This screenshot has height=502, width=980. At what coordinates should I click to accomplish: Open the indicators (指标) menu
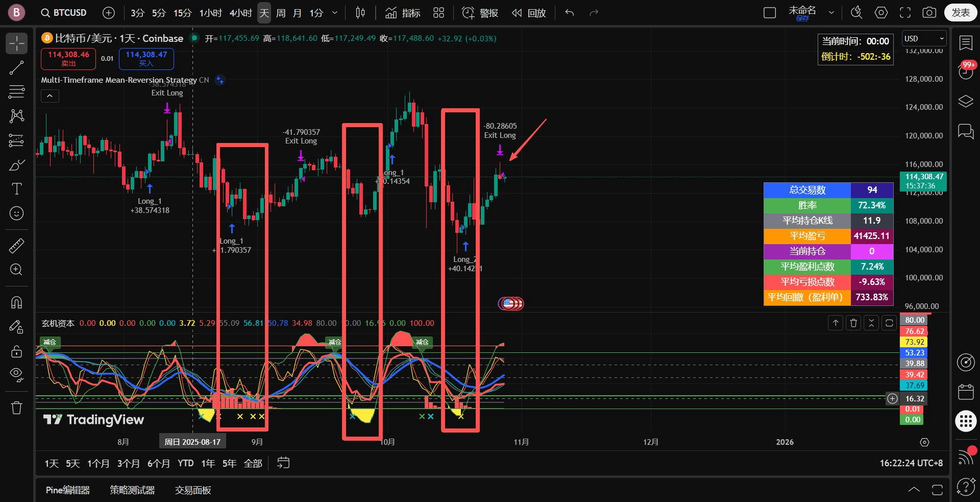pos(403,13)
